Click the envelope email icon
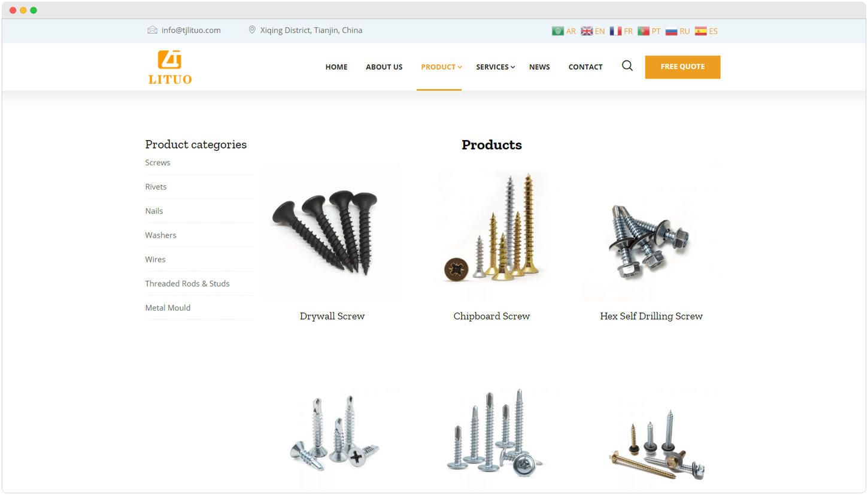Viewport: 868px width, 495px height. [152, 30]
